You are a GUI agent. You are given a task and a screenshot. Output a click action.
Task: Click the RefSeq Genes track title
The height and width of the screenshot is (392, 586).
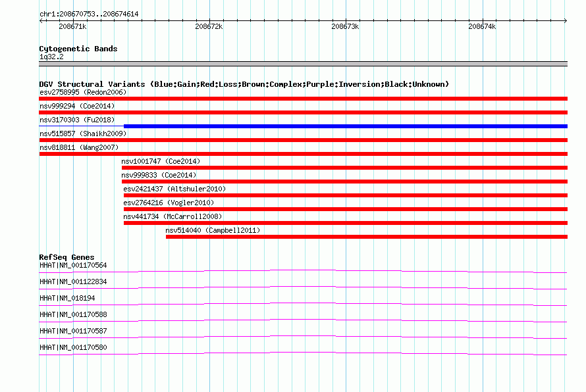pyautogui.click(x=67, y=257)
